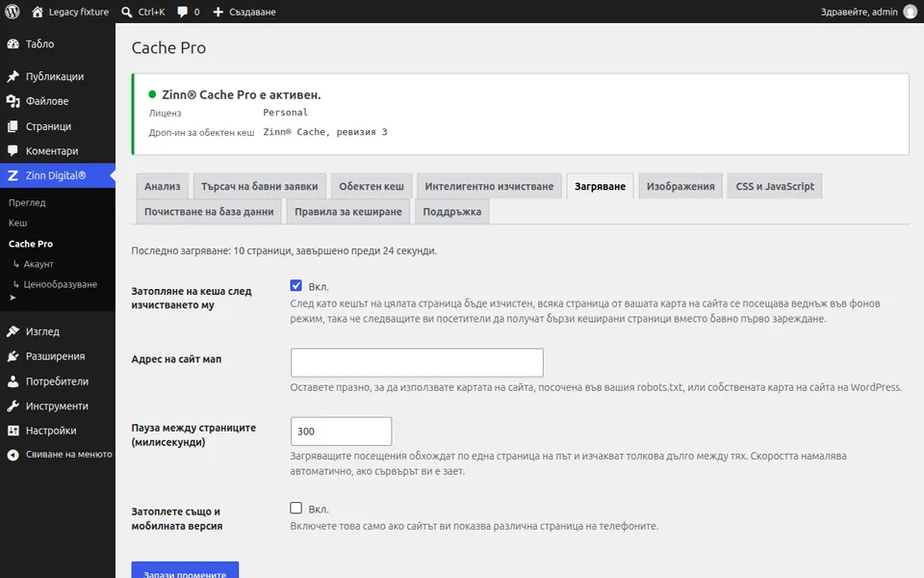This screenshot has height=578, width=924.
Task: Open Инструменти wrench menu item
Action: pyautogui.click(x=58, y=406)
